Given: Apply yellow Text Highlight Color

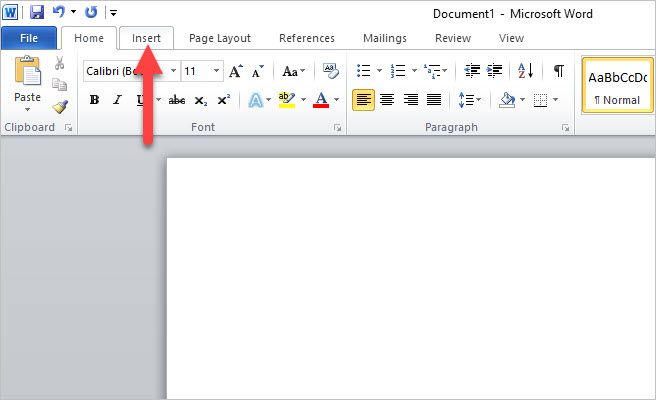Looking at the screenshot, I should point(287,100).
